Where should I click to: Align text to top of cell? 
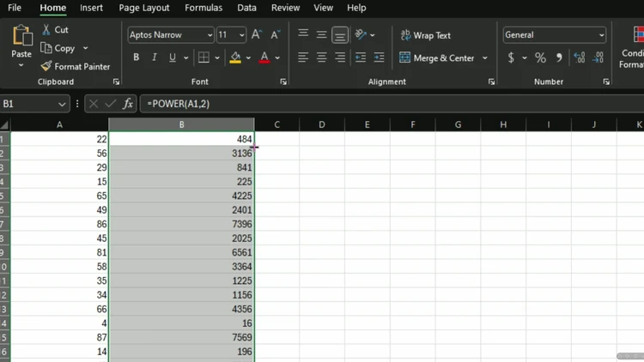(303, 34)
